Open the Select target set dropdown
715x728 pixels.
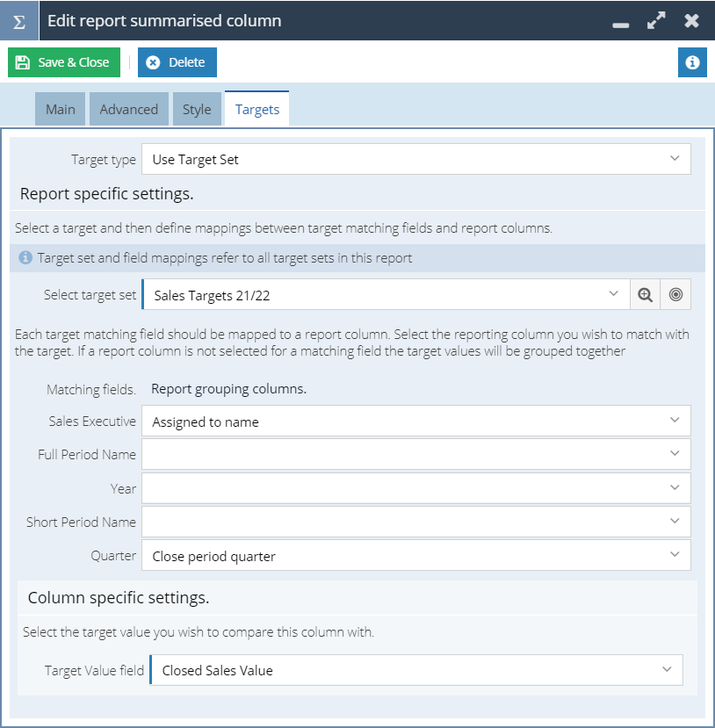coord(386,294)
